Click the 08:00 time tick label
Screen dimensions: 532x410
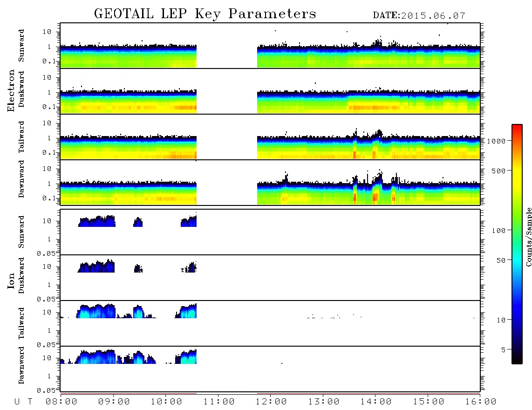pos(61,402)
